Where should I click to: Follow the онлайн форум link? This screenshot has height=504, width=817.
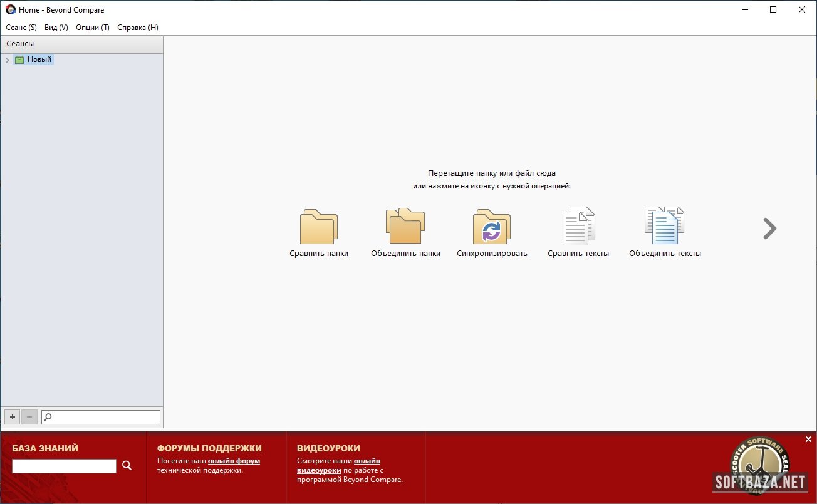coord(234,461)
